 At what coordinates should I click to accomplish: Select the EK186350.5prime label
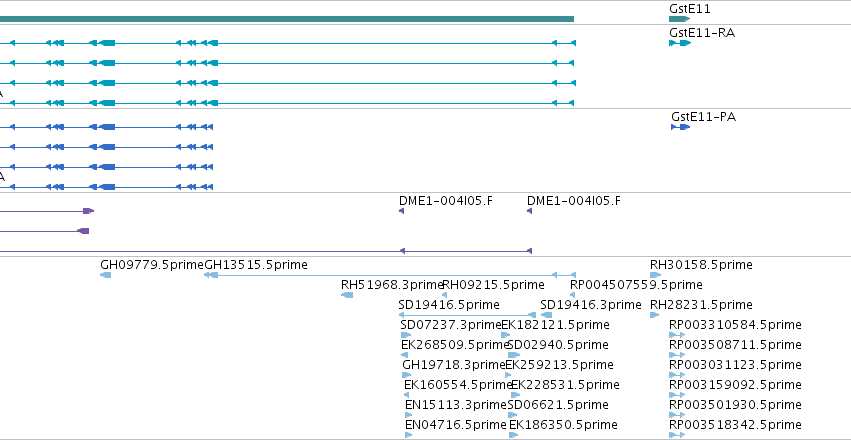tap(563, 425)
